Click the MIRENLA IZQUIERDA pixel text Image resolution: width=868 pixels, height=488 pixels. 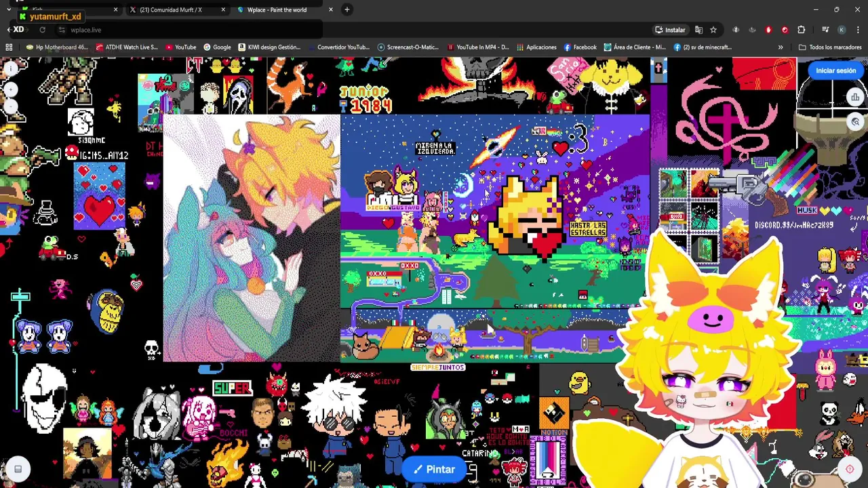pos(435,147)
